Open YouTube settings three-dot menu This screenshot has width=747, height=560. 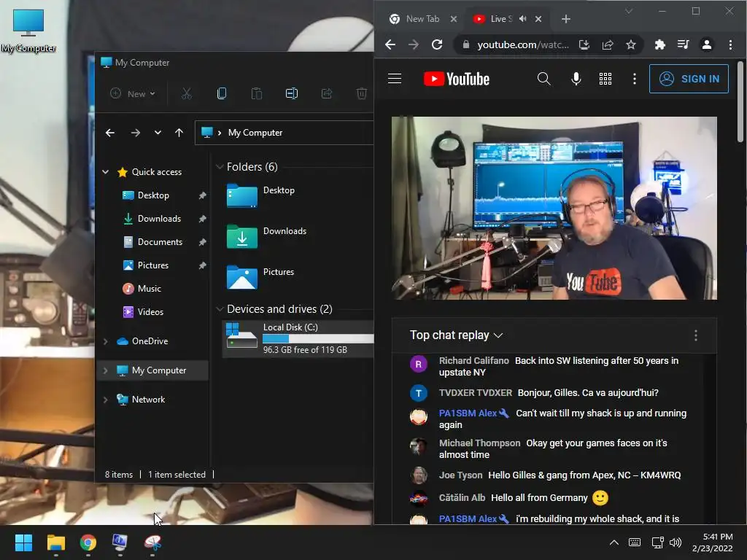pos(634,79)
